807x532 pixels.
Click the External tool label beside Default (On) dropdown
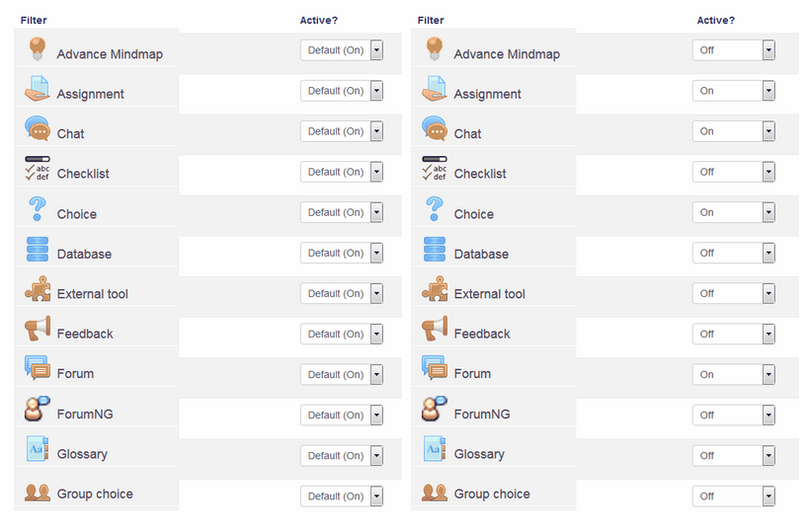(x=93, y=294)
